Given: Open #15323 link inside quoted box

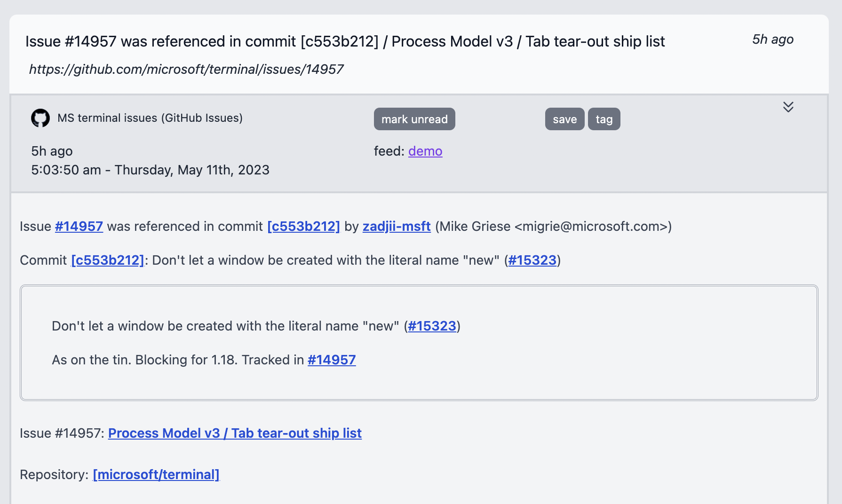Looking at the screenshot, I should pos(432,326).
